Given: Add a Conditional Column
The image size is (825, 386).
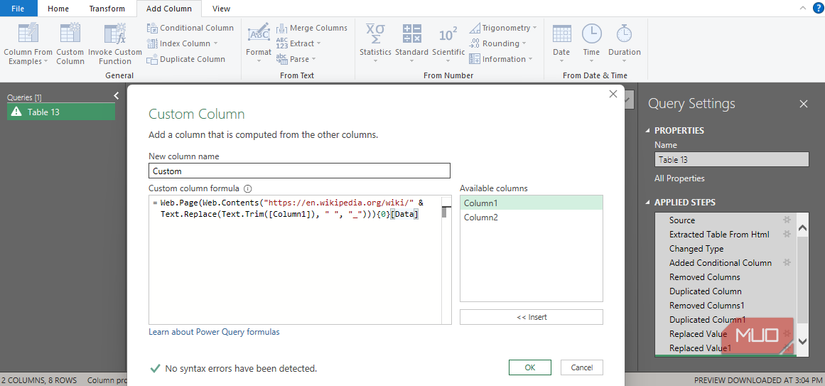Looking at the screenshot, I should tap(190, 28).
